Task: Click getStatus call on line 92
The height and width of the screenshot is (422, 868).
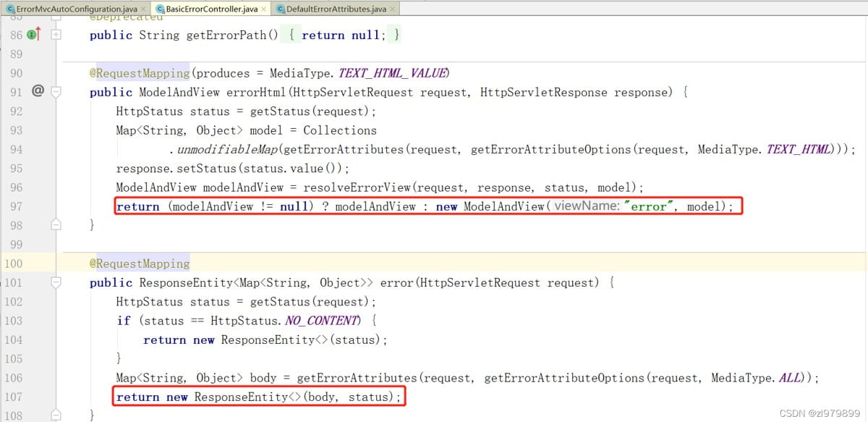Action: pos(280,111)
